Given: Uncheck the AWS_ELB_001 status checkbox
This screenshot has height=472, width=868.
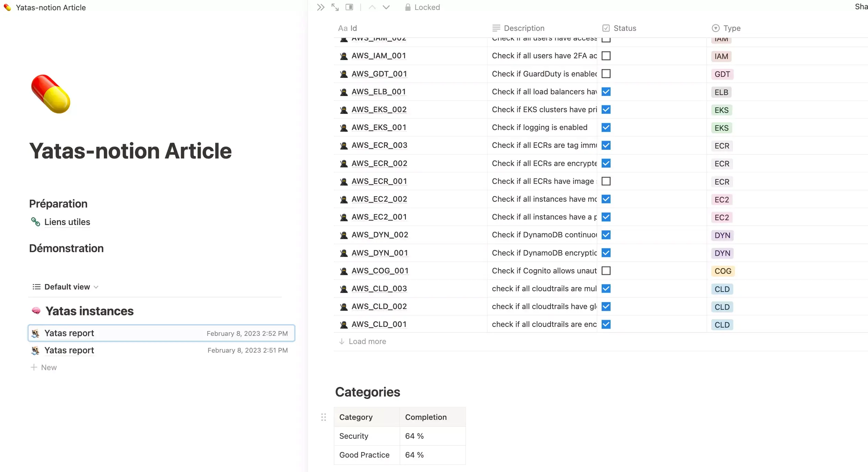Looking at the screenshot, I should point(606,92).
